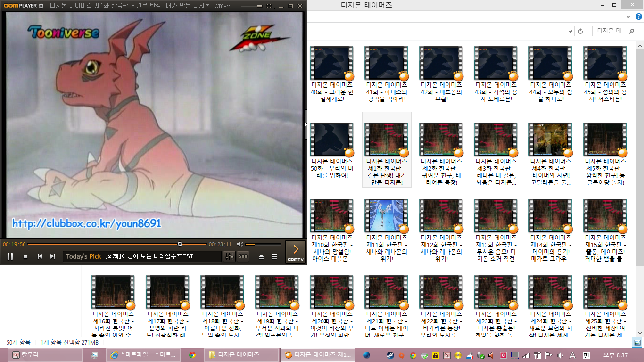Select 제15화 한국판 출동 테이머즈 file
The width and height of the screenshot is (644, 362).
pos(605,231)
